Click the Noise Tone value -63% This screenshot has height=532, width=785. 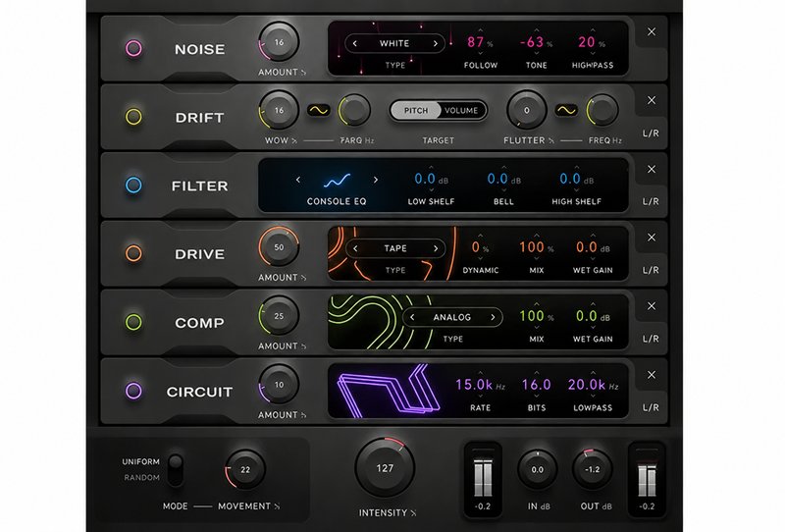coord(536,42)
